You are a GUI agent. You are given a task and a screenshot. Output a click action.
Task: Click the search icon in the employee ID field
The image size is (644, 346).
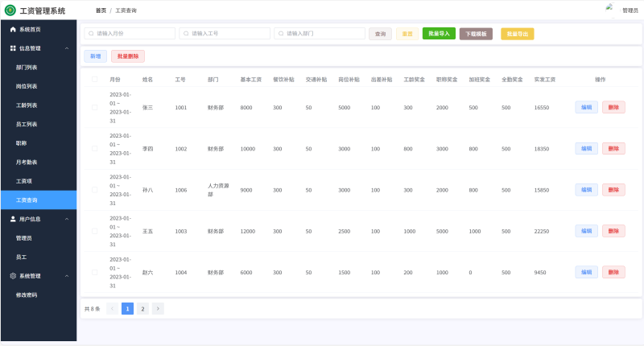point(186,34)
